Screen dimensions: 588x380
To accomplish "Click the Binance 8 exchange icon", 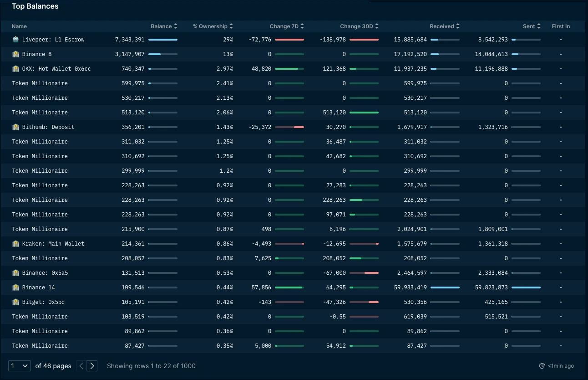I will click(x=16, y=54).
